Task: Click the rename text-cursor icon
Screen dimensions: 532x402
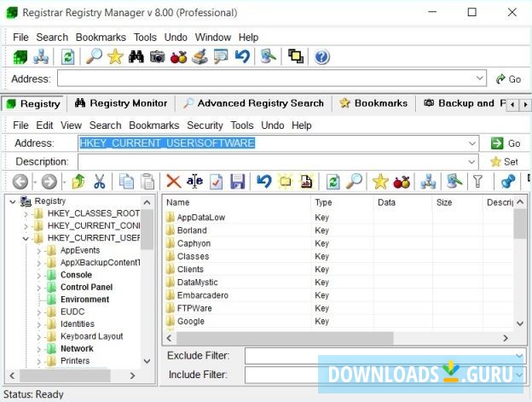Action: click(x=194, y=182)
